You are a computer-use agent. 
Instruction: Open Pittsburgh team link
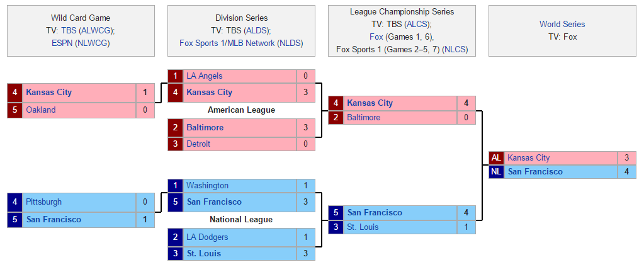[x=43, y=202]
